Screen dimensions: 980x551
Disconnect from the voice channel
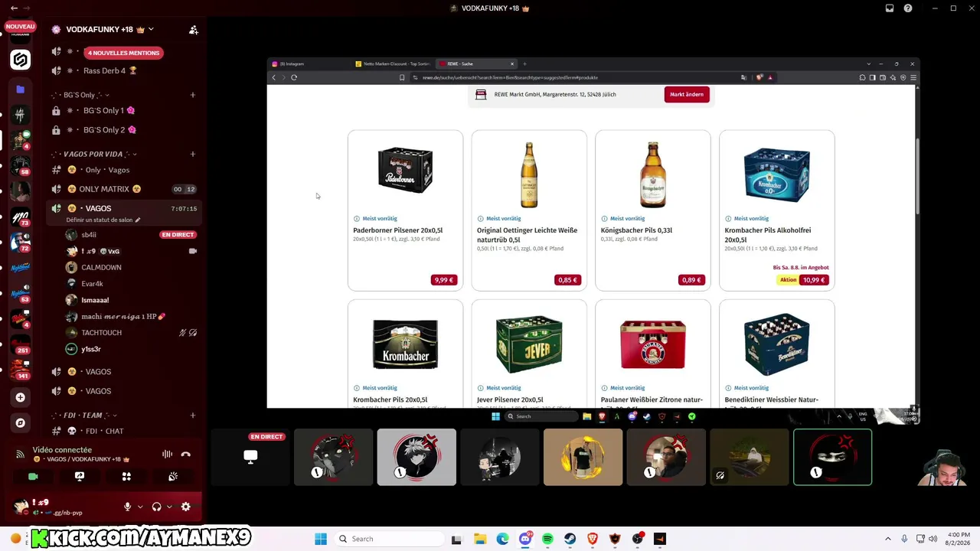[x=185, y=454]
